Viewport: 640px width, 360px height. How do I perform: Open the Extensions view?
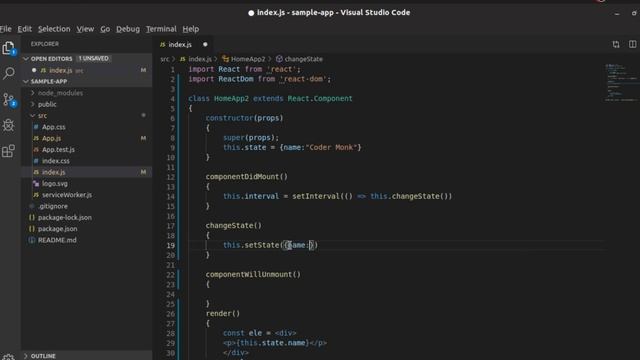point(9,151)
